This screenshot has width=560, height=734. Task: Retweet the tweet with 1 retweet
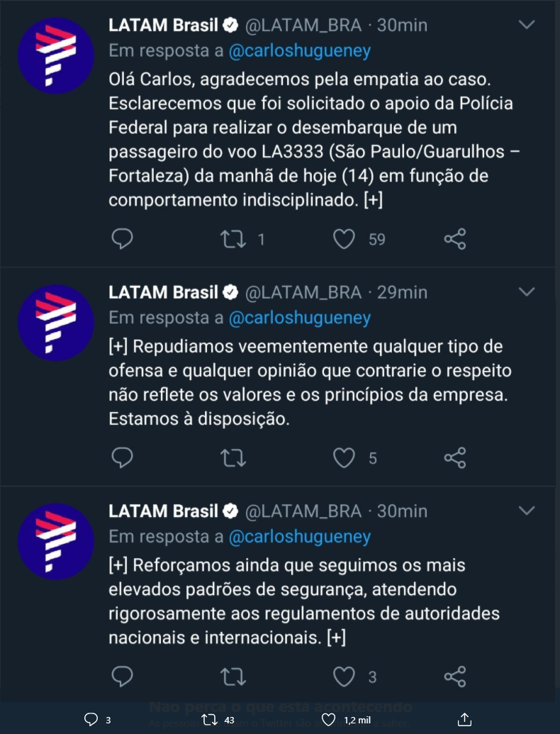pos(233,240)
